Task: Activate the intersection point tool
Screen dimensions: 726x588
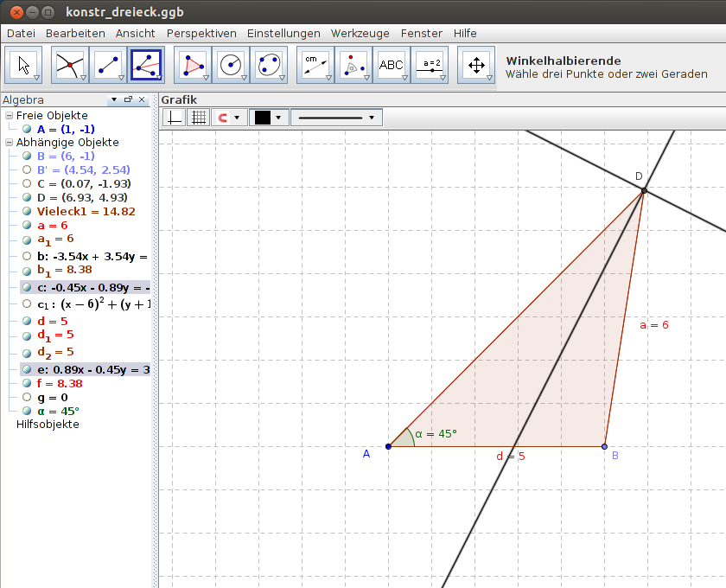Action: (x=68, y=64)
